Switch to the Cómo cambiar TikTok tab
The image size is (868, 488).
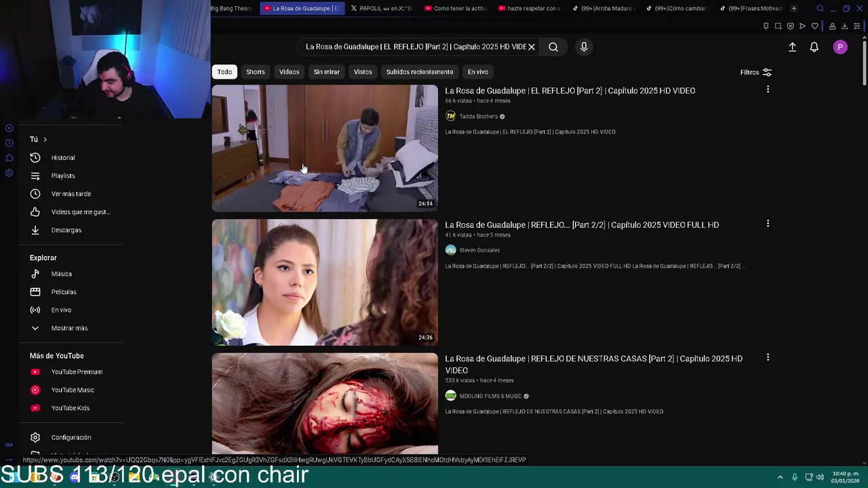coord(677,9)
